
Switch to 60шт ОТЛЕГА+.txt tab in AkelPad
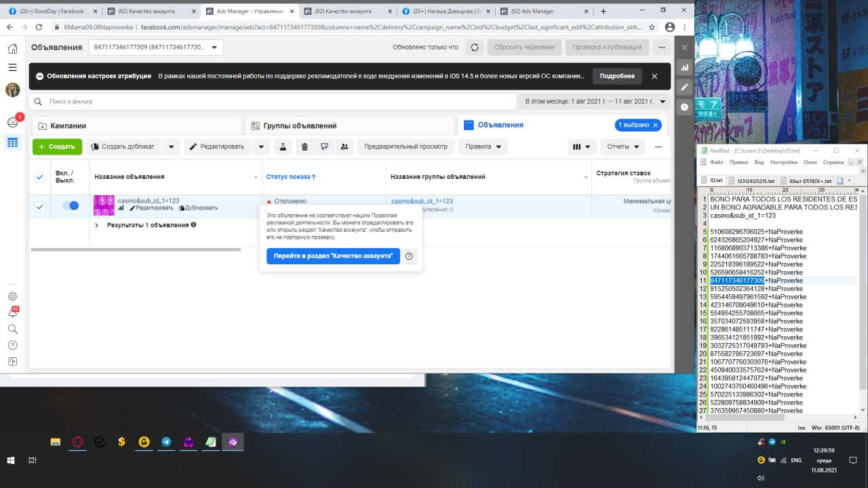(x=806, y=181)
